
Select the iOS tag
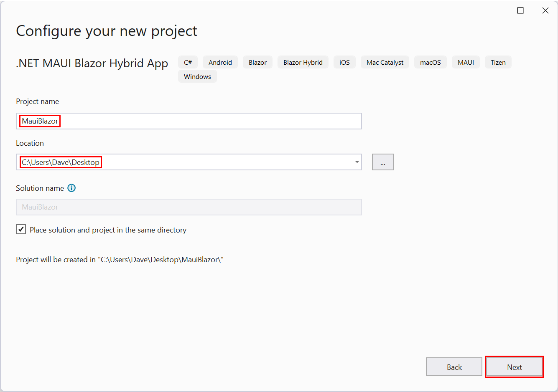(344, 62)
